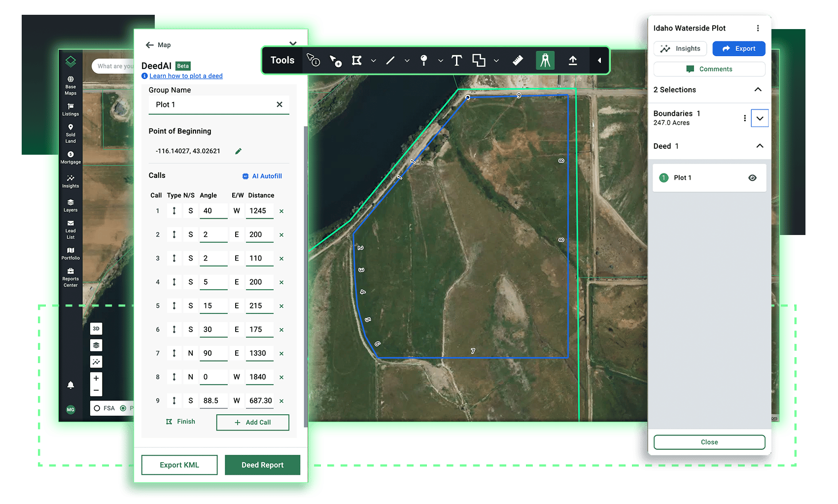Open Base Maps in the sidebar
This screenshot has height=504, width=838.
tap(70, 86)
